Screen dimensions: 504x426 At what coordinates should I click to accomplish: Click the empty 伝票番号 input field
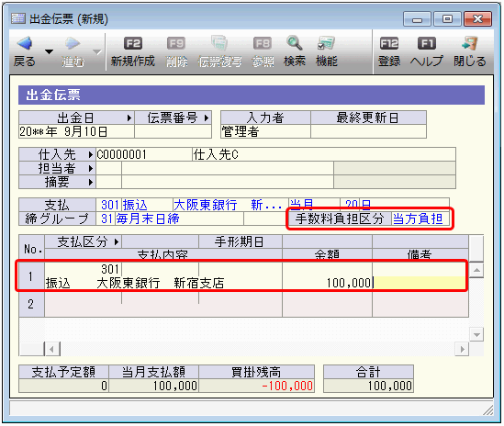click(x=173, y=131)
